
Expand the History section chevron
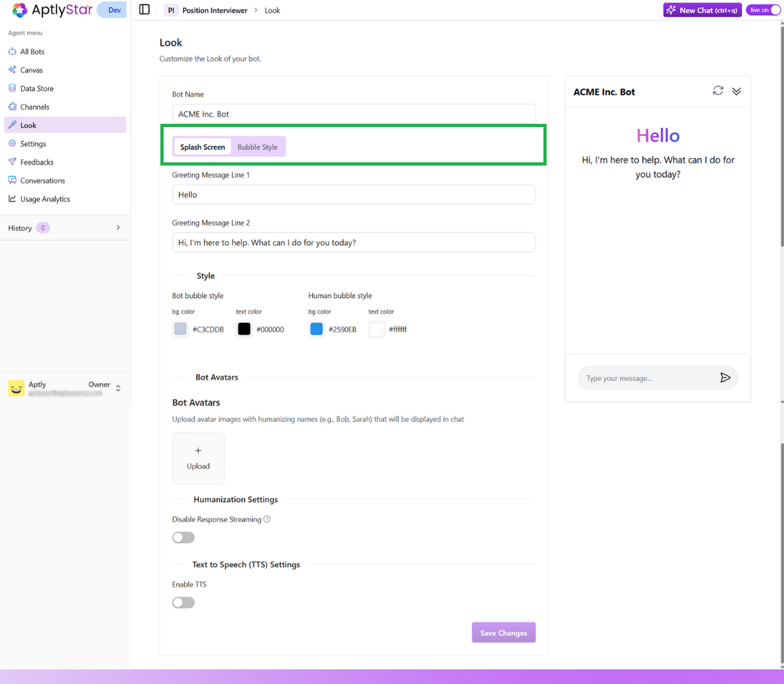tap(118, 228)
